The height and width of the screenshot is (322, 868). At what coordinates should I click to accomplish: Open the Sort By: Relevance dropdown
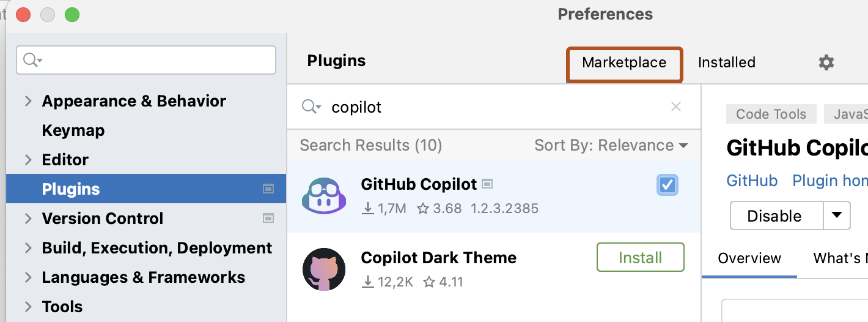611,145
